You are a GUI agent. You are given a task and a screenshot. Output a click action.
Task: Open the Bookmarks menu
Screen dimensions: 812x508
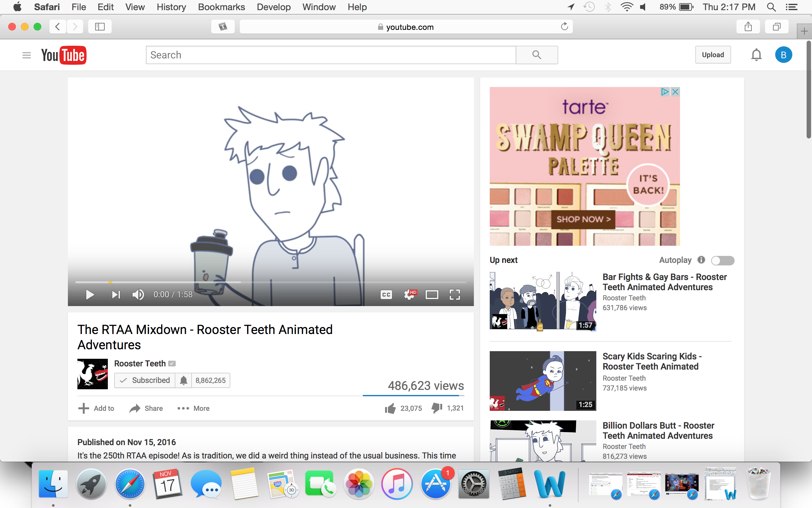click(221, 7)
